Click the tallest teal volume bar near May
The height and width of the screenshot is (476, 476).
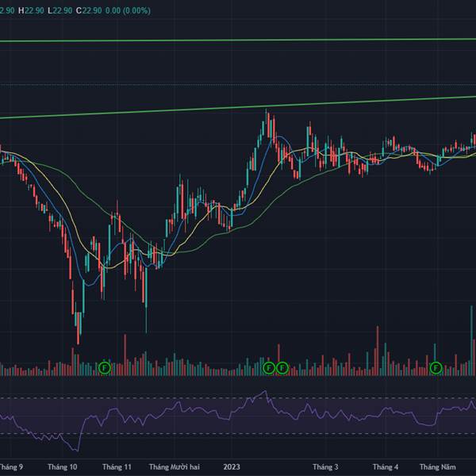point(471,340)
